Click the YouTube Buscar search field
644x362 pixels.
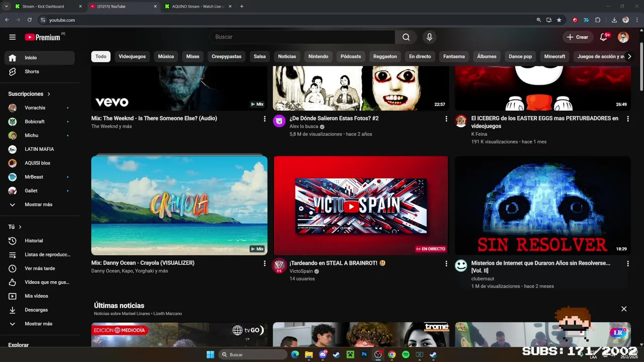[x=302, y=37]
